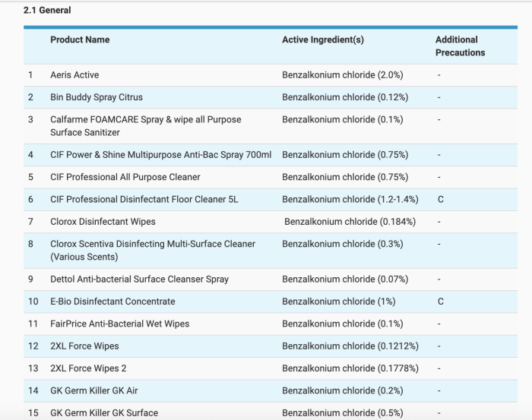Click 'CIF Professional Disinfectant Floor Cleaner 5L'

click(144, 200)
